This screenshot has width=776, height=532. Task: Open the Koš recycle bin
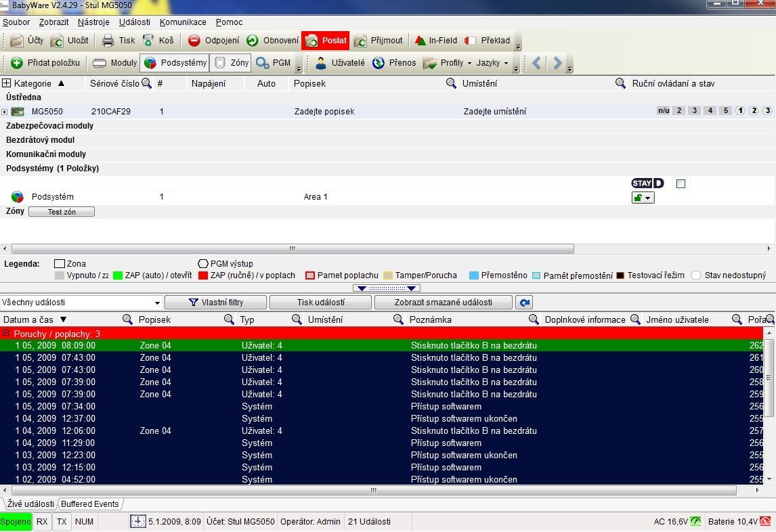(148, 41)
